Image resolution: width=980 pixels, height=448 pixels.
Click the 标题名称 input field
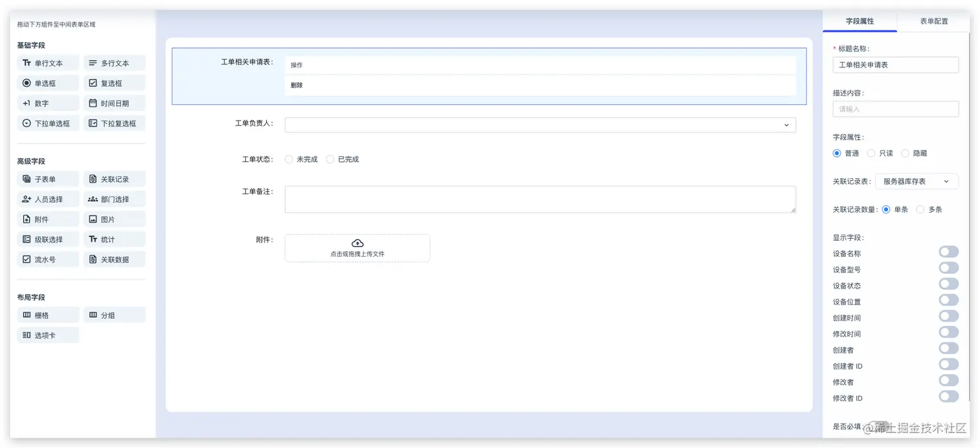[895, 65]
